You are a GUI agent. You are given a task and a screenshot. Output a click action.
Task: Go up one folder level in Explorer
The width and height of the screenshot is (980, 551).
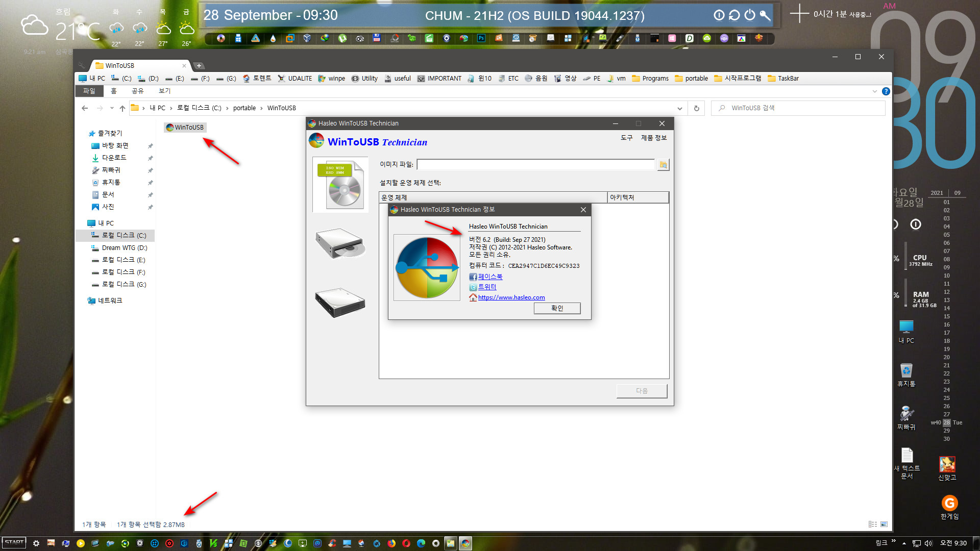click(122, 108)
